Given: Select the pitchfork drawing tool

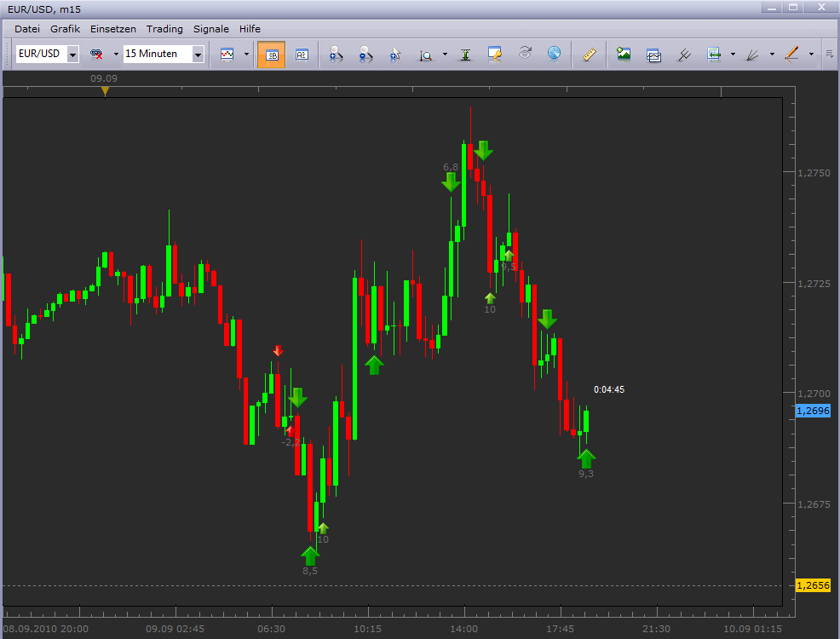Looking at the screenshot, I should tap(683, 55).
